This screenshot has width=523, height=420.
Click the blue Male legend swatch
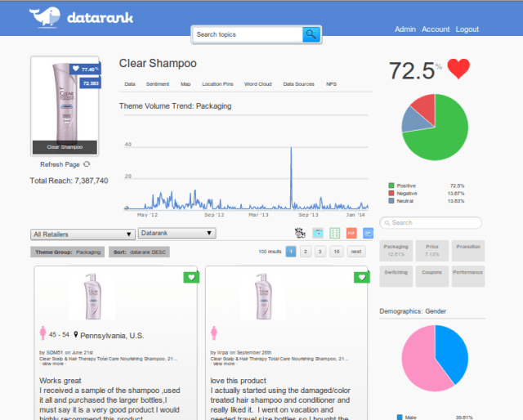click(400, 418)
